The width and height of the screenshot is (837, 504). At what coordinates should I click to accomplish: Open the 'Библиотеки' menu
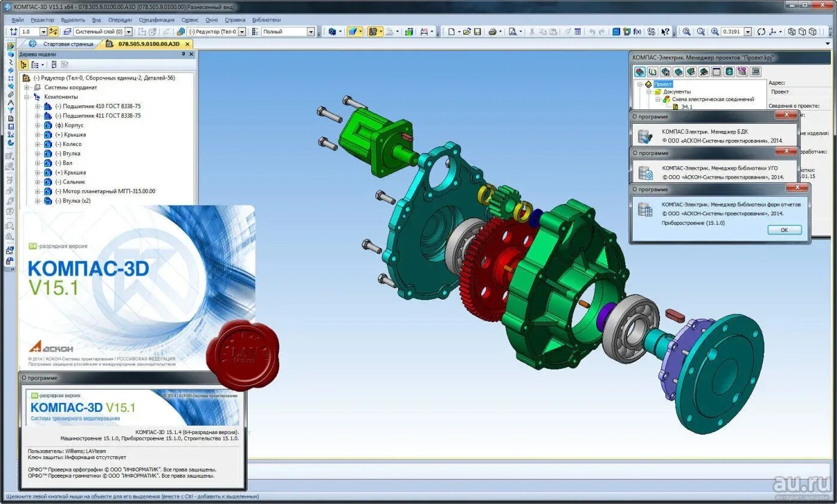click(266, 20)
